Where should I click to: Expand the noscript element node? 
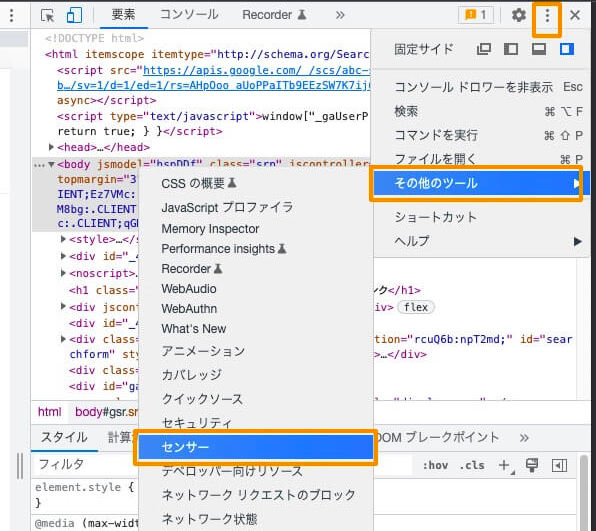click(x=63, y=273)
